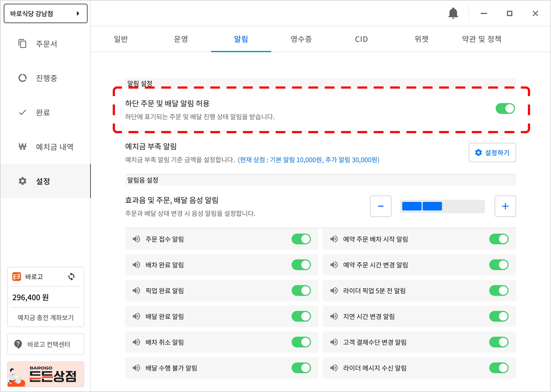Click the 설정하기 button for 예치금 부족 알림
Viewport: 551px width, 392px height.
pos(492,152)
